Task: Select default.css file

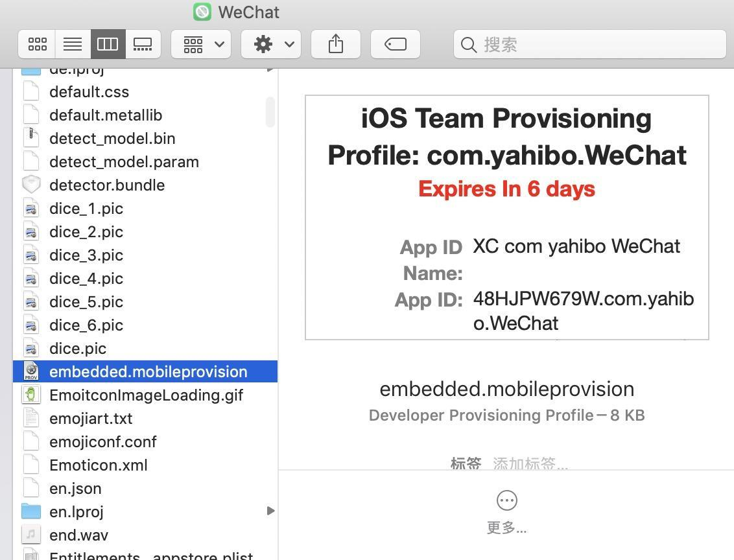Action: (x=145, y=91)
